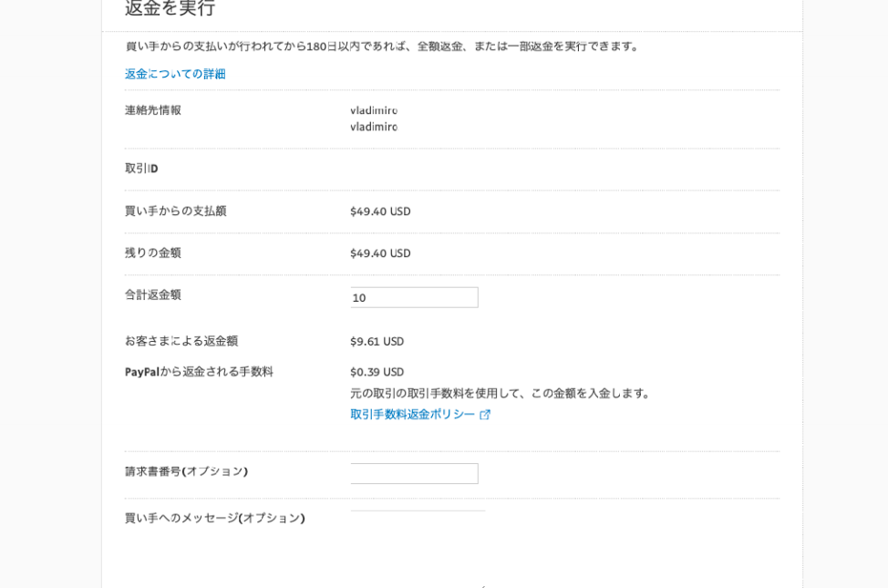Click the 180日以内 refund description text
The height and width of the screenshot is (588, 888).
pos(383,46)
